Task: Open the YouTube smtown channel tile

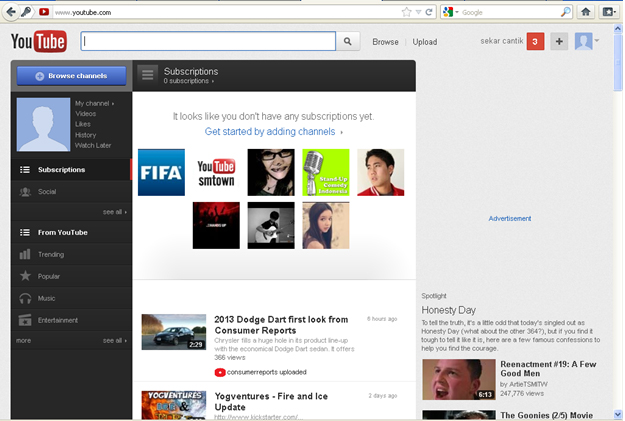Action: tap(216, 172)
